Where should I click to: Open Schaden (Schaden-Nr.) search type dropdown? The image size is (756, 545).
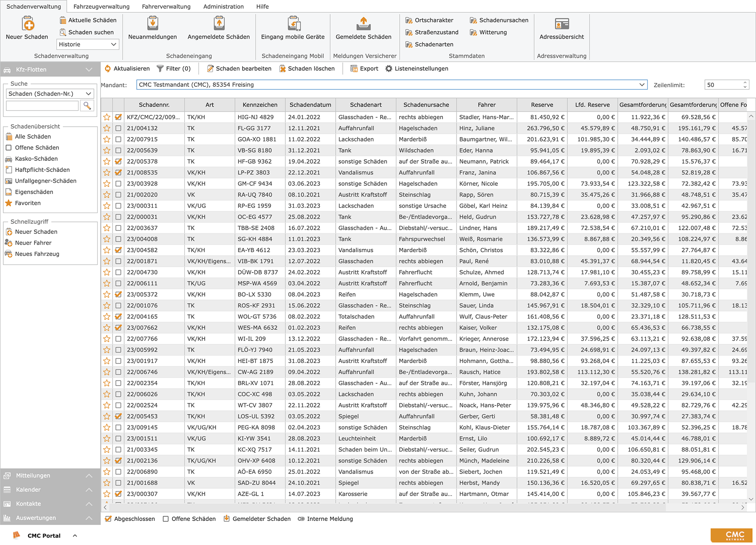point(50,94)
